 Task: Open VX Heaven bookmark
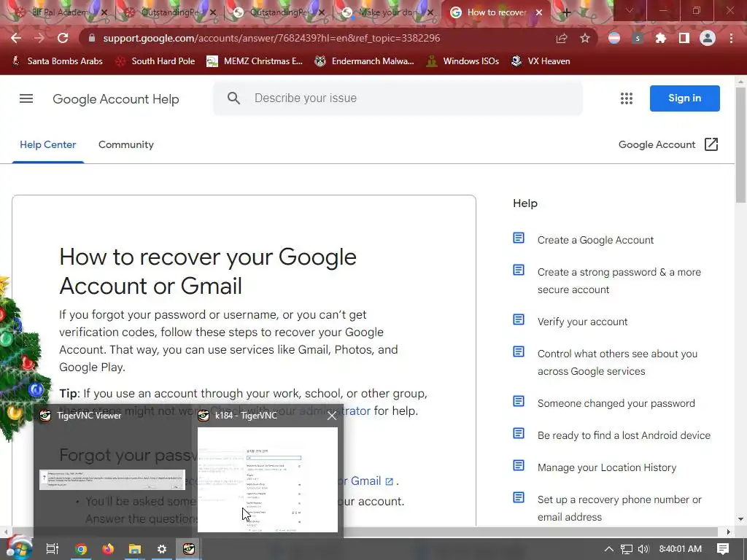coord(541,61)
